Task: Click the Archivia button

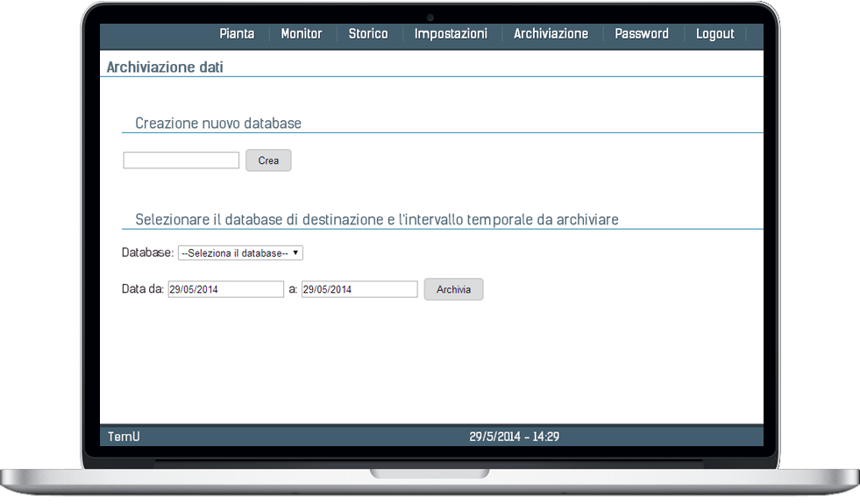Action: [453, 289]
